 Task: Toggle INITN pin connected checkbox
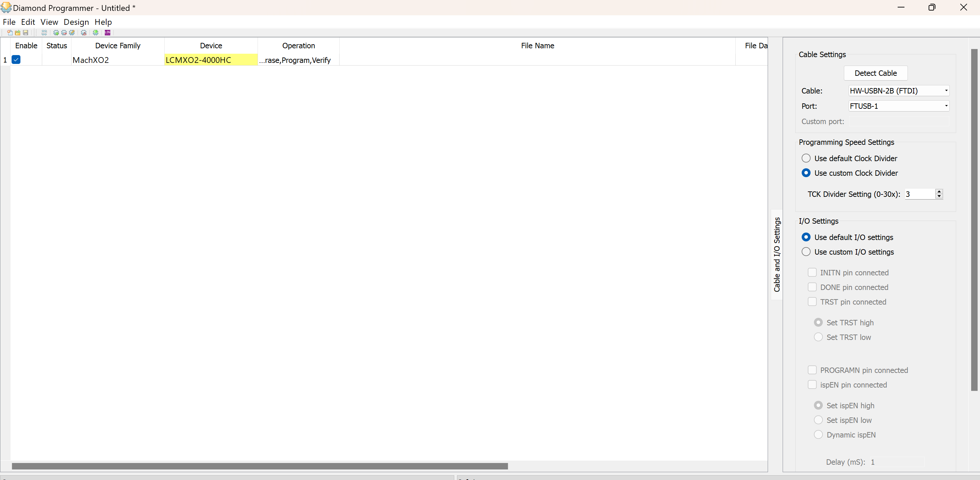coord(812,273)
